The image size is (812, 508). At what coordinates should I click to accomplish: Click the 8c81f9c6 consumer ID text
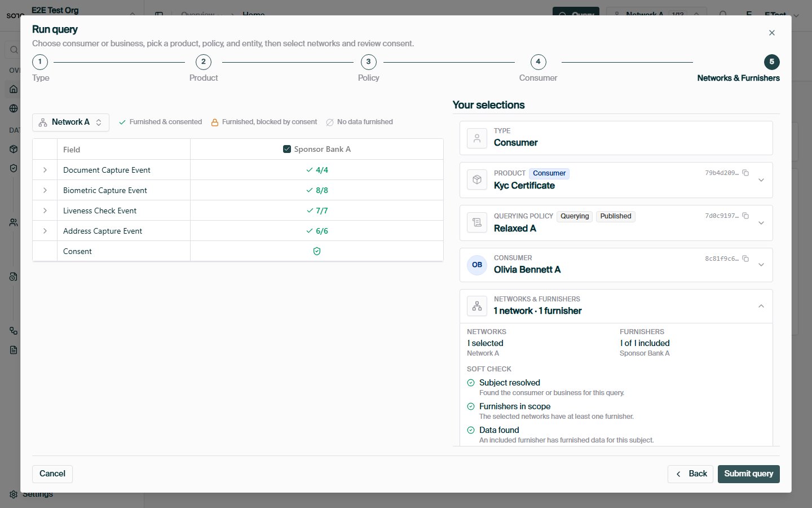(x=722, y=259)
